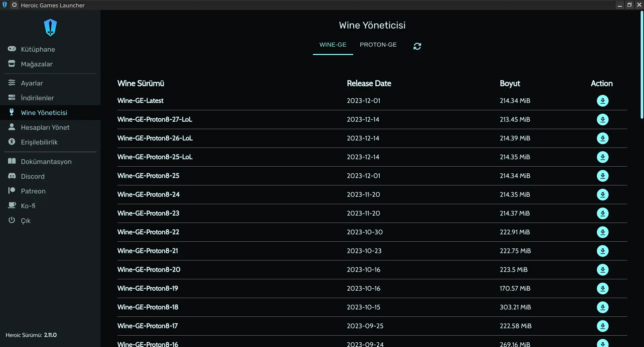Open Discord link in sidebar
This screenshot has width=644, height=347.
pyautogui.click(x=50, y=176)
